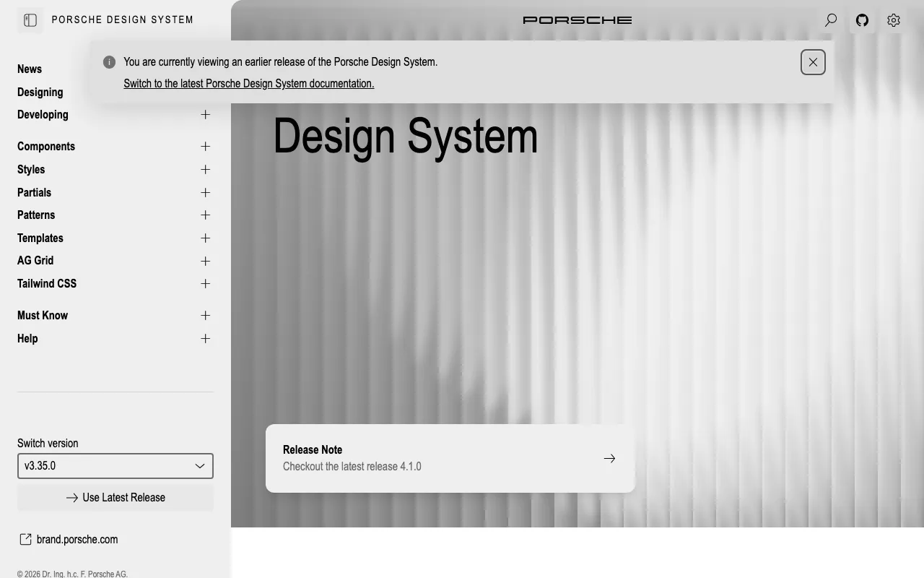Select the Help menu label
924x578 pixels.
(27, 338)
